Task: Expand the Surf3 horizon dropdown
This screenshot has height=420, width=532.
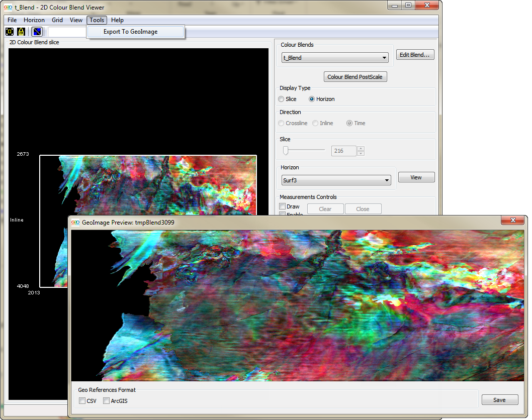Action: [x=336, y=180]
